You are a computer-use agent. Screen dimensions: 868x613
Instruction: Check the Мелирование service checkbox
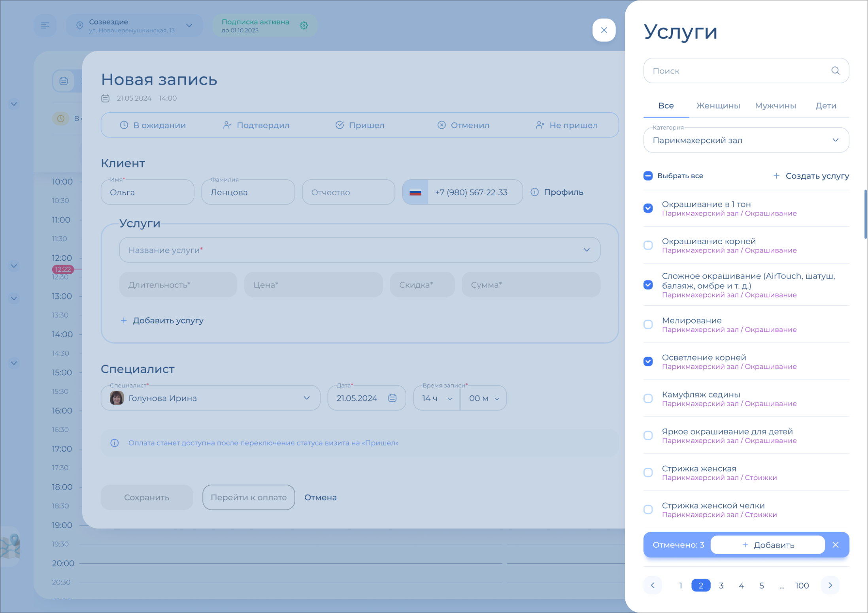tap(648, 325)
